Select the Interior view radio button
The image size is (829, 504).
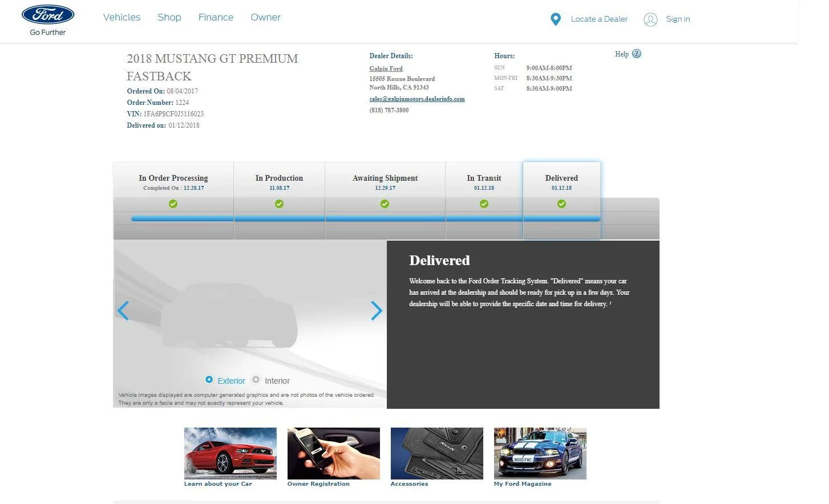[x=256, y=380]
